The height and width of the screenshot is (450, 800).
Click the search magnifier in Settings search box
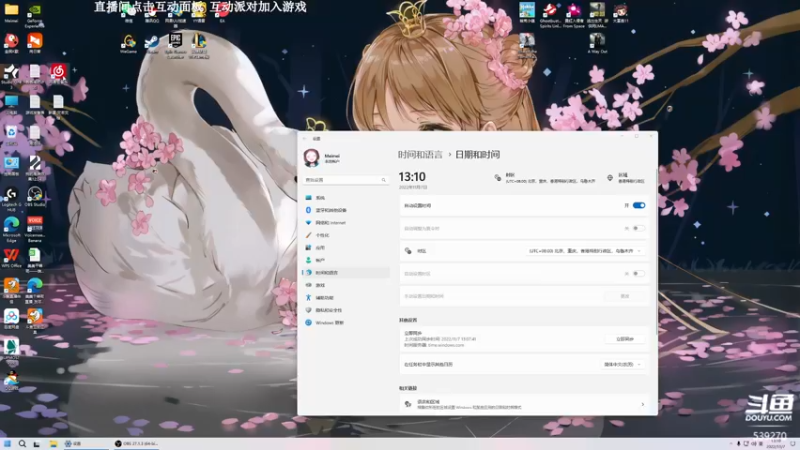(384, 180)
